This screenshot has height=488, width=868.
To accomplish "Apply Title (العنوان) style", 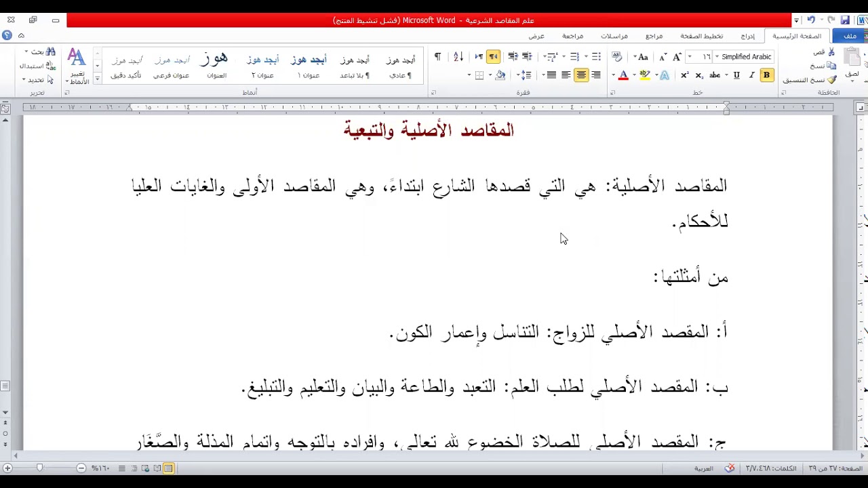I will coord(216,66).
